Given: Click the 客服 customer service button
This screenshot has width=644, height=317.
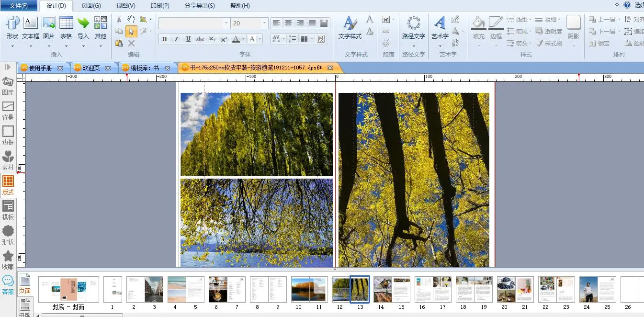Looking at the screenshot, I should tap(8, 285).
